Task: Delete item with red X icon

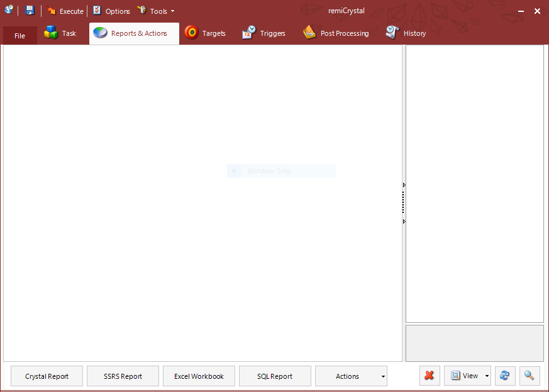Action: (430, 376)
